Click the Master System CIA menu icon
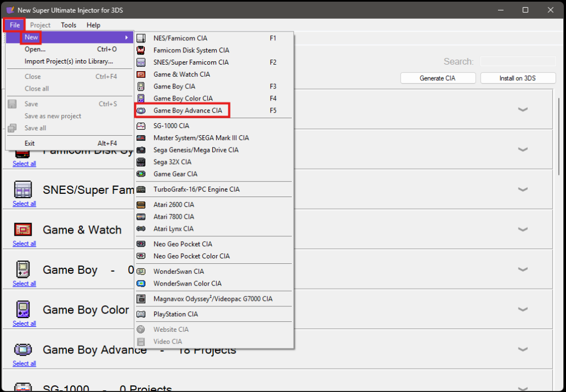Screen dimensions: 566x392 pyautogui.click(x=141, y=138)
